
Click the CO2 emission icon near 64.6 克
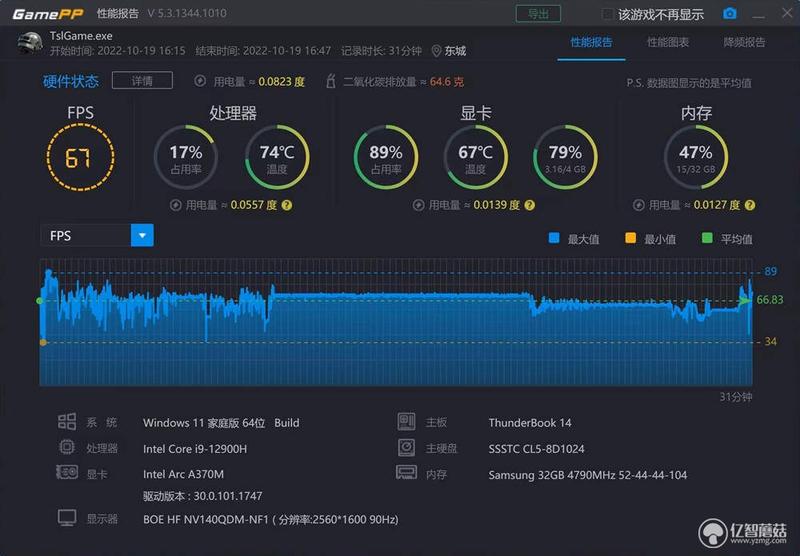pyautogui.click(x=331, y=81)
